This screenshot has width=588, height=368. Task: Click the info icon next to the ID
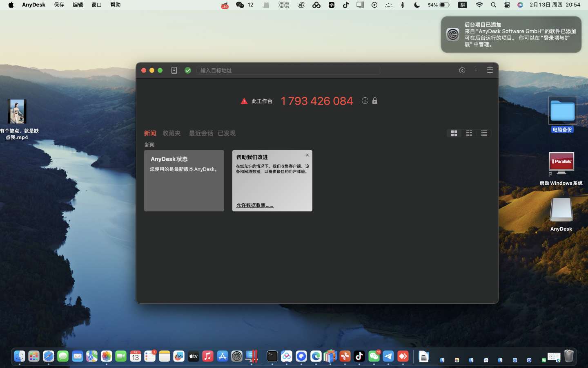pyautogui.click(x=365, y=101)
